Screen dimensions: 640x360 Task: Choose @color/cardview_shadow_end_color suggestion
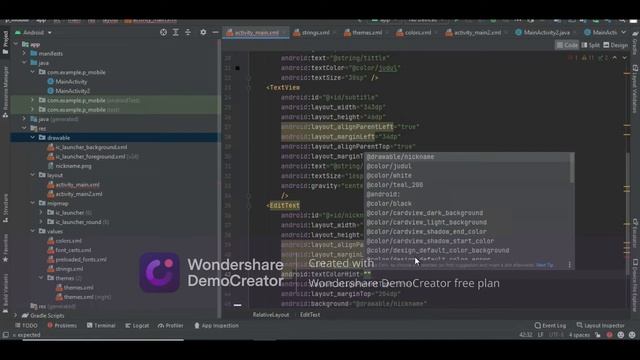(467, 232)
